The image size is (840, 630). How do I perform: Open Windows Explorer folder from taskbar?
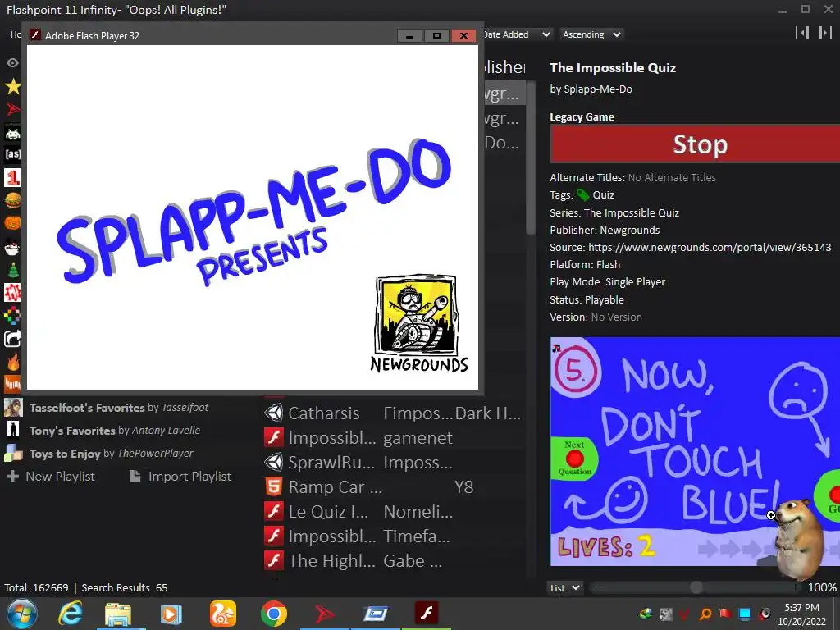coord(118,614)
